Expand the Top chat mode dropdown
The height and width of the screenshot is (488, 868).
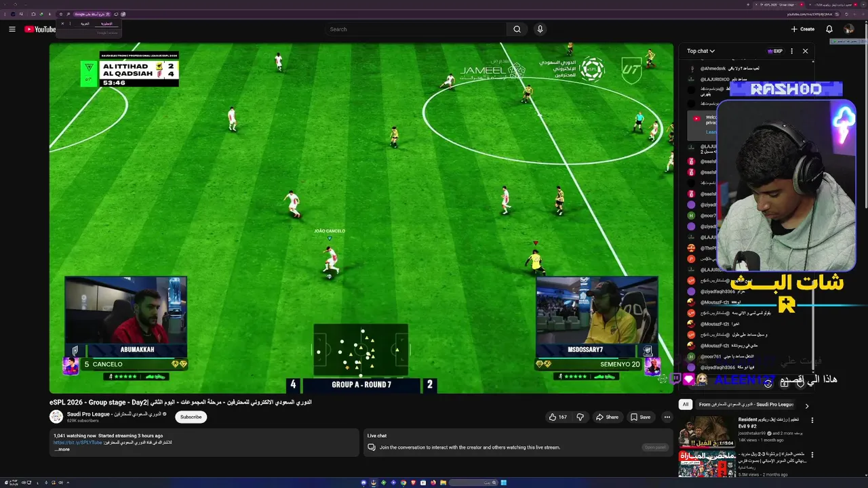(x=701, y=51)
